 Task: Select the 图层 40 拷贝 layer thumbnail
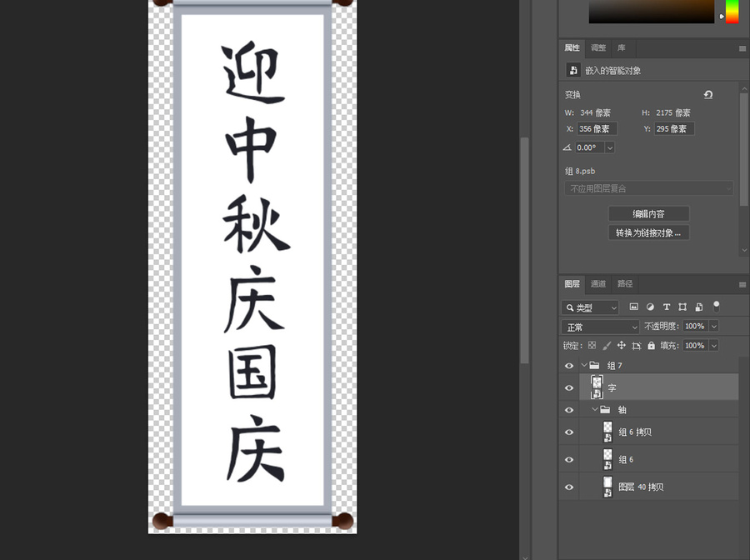pyautogui.click(x=607, y=487)
